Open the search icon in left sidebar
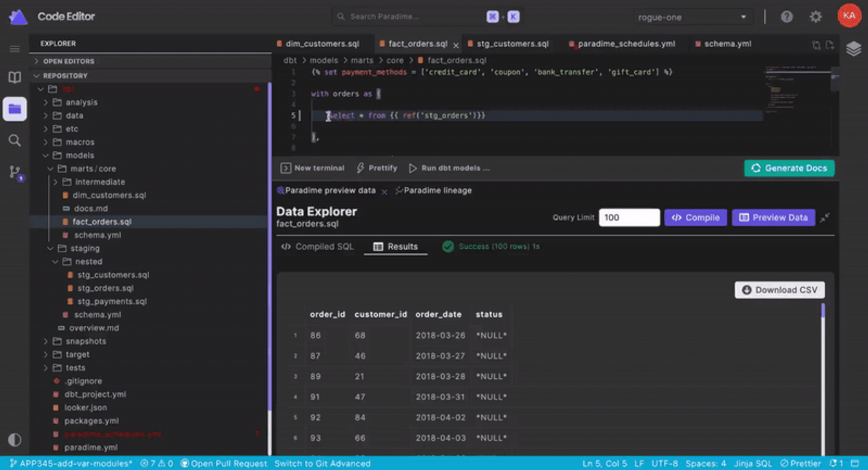This screenshot has height=470, width=868. 14,140
